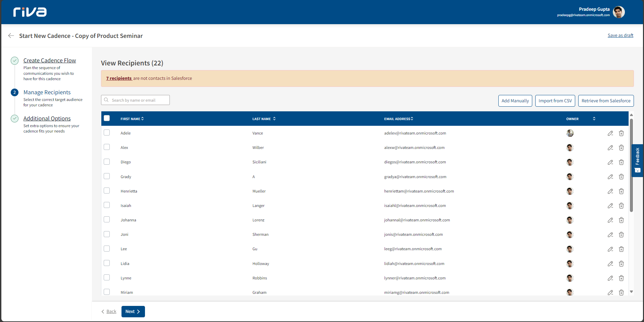This screenshot has height=322, width=644.
Task: Open the Pradeep Gupta profile avatar
Action: tap(618, 12)
